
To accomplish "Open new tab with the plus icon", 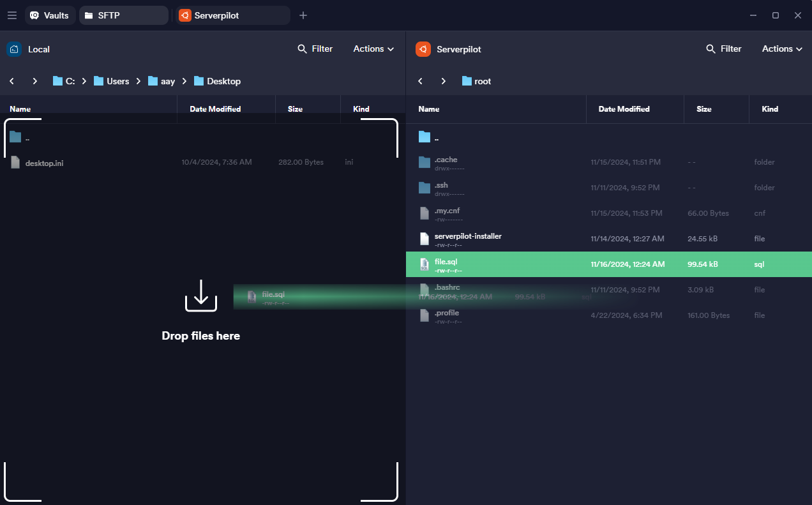I will (303, 15).
